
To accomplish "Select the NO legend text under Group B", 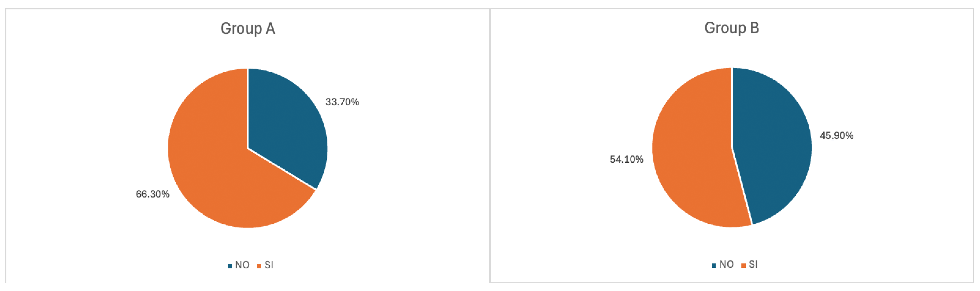I will [x=726, y=264].
